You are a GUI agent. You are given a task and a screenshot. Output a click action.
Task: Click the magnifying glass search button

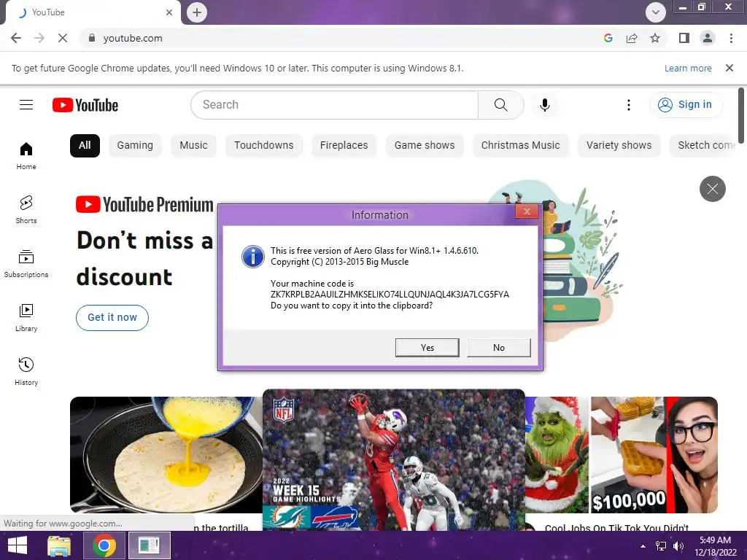click(x=500, y=105)
